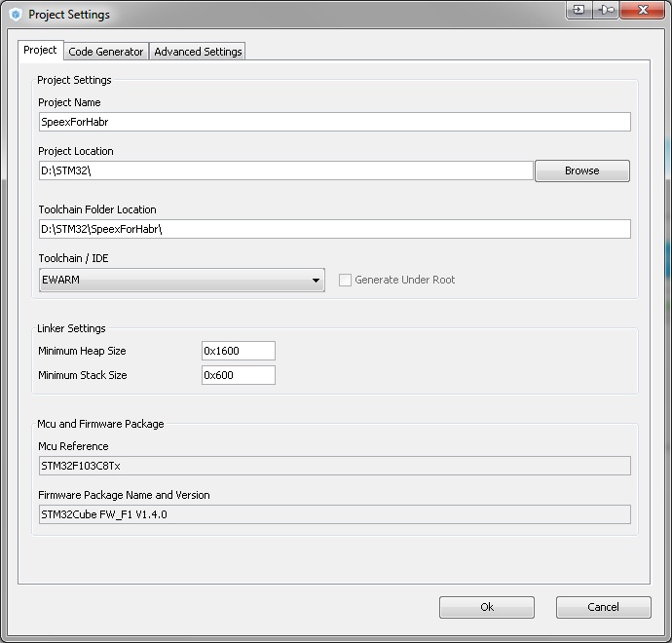Viewport: 672px width, 643px height.
Task: Open the Advanced Settings tab
Action: coord(198,52)
